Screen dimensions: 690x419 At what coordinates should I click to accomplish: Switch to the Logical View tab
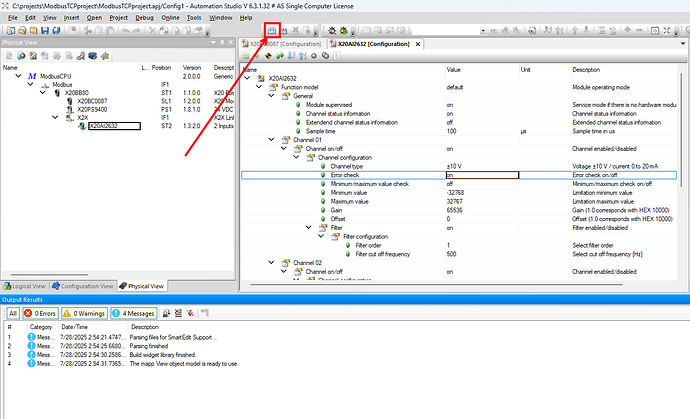tap(25, 286)
